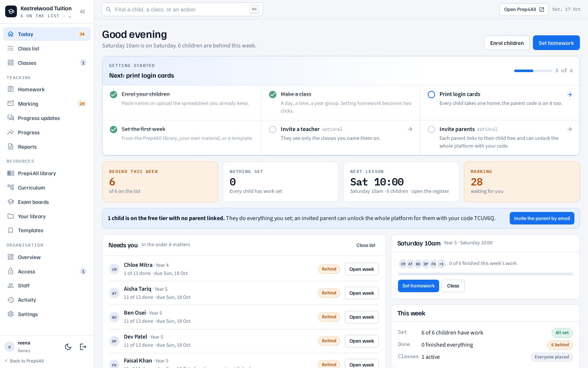This screenshot has height=368, width=588.
Task: Click the Your library folder icon
Action: [x=11, y=216]
